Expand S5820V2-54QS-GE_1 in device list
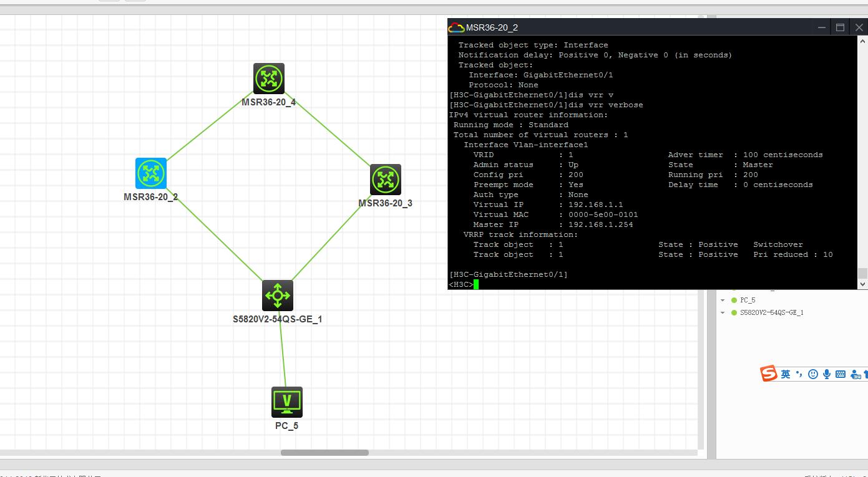 pyautogui.click(x=723, y=312)
